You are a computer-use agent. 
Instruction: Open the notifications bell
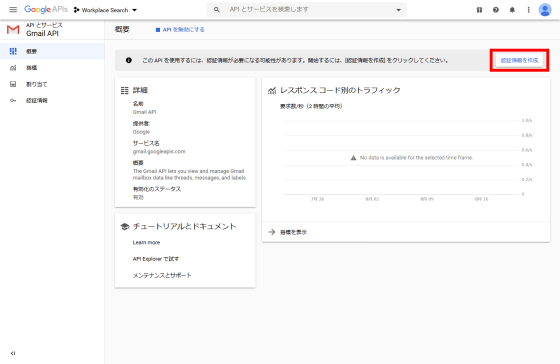(512, 10)
